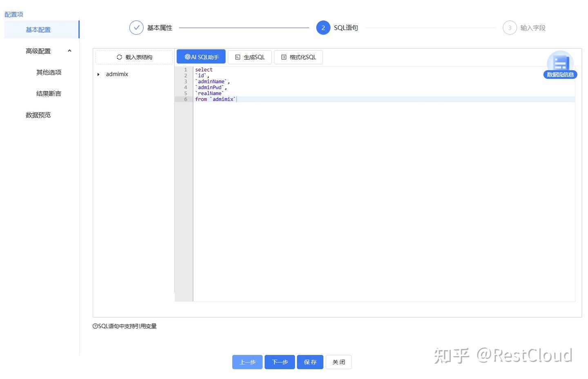Click the format icon beside 格式化SQL

[x=284, y=57]
